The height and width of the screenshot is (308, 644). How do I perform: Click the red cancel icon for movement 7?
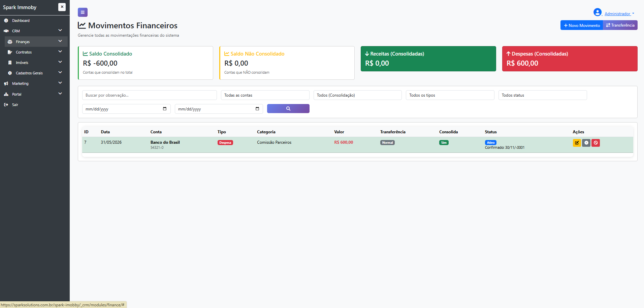coord(595,143)
